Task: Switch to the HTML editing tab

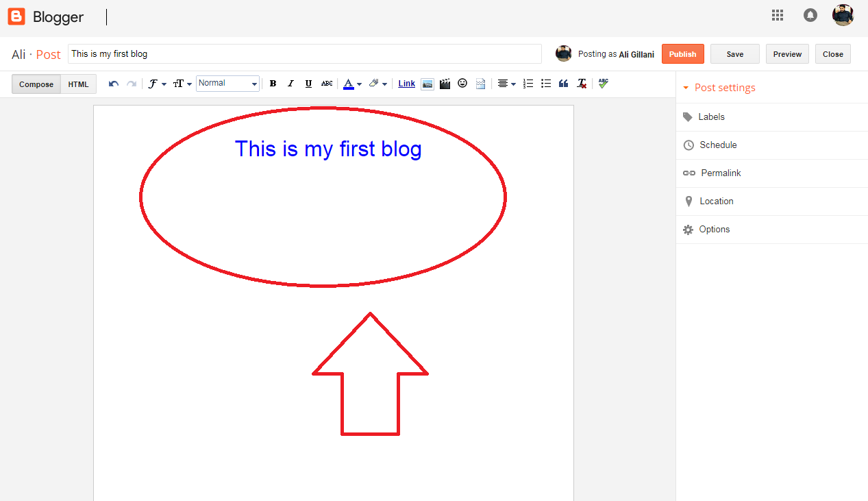Action: pyautogui.click(x=78, y=84)
